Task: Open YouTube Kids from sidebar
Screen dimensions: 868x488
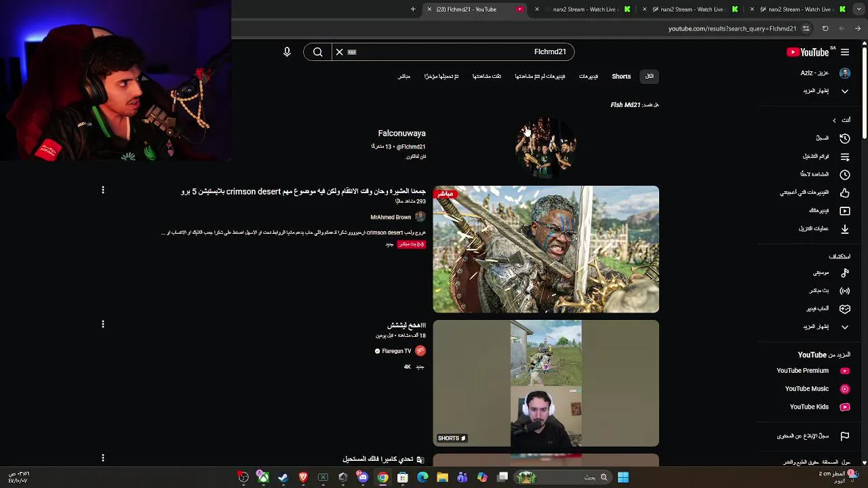Action: [x=819, y=407]
